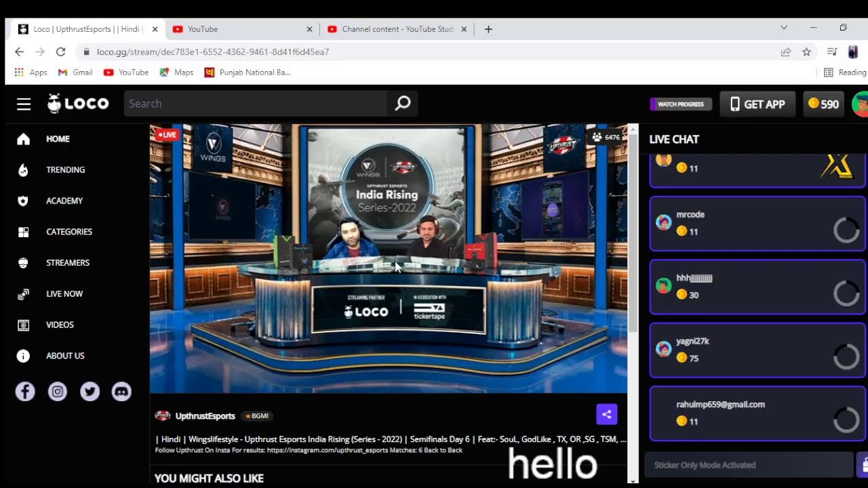Open the Apps bookmarks shortcut

click(31, 73)
